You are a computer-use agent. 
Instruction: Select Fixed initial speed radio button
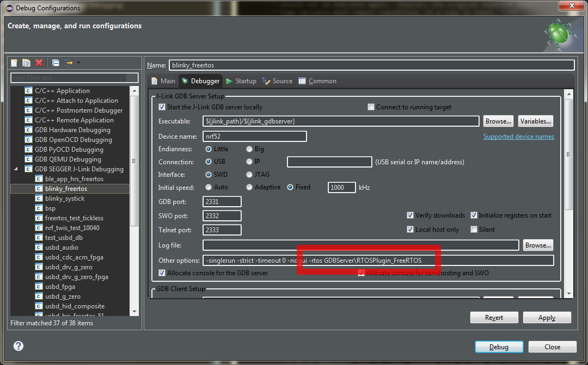290,187
